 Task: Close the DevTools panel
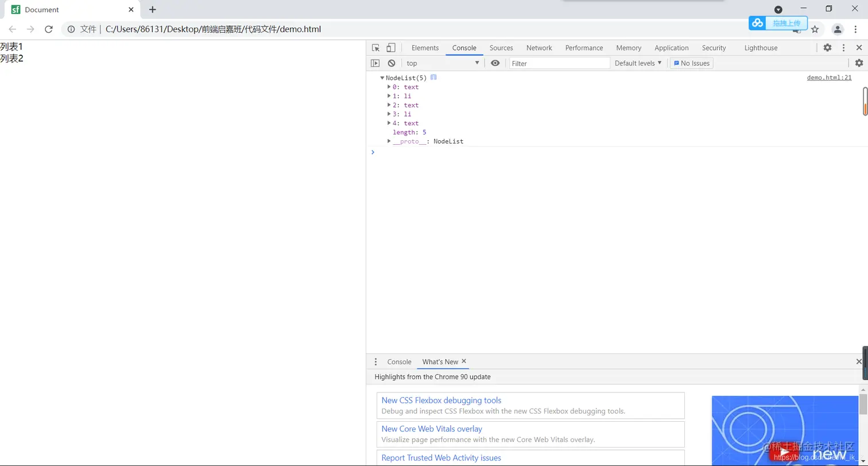tap(859, 48)
